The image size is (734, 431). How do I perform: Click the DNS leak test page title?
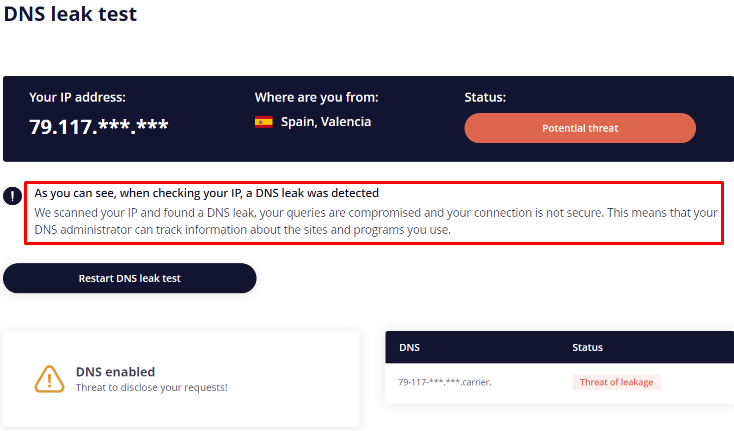click(70, 14)
